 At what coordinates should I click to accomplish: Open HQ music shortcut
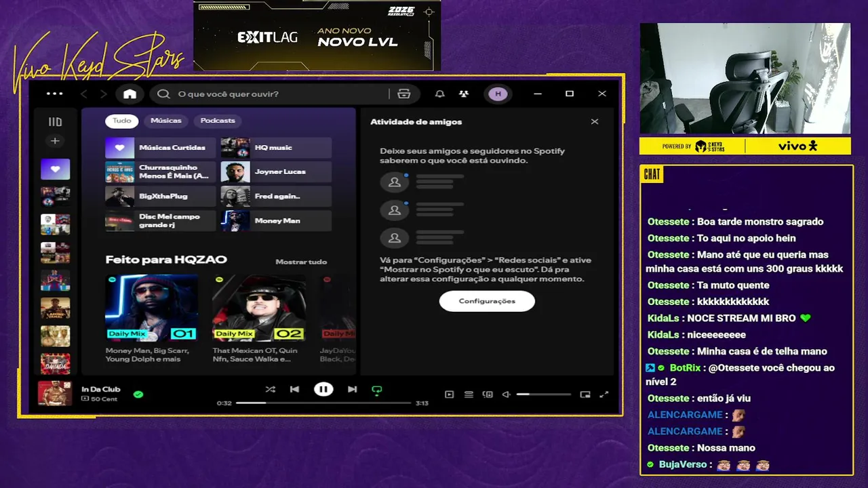point(276,147)
